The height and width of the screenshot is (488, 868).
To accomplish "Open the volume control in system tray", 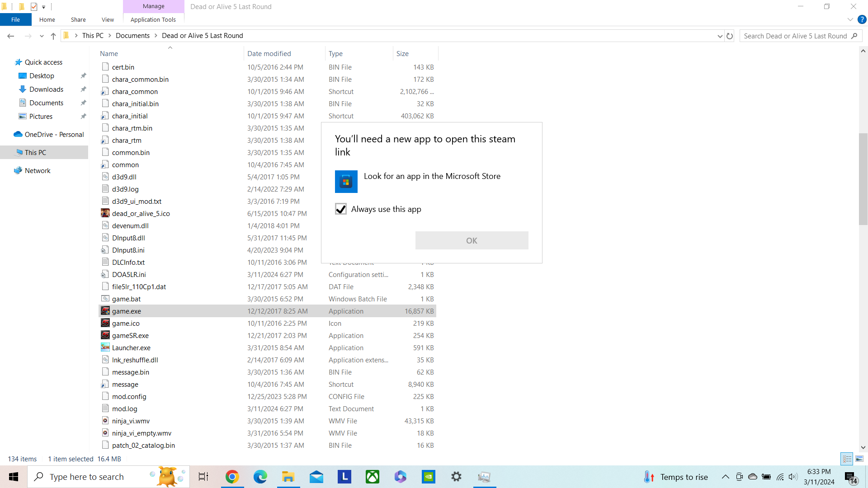I will tap(793, 477).
